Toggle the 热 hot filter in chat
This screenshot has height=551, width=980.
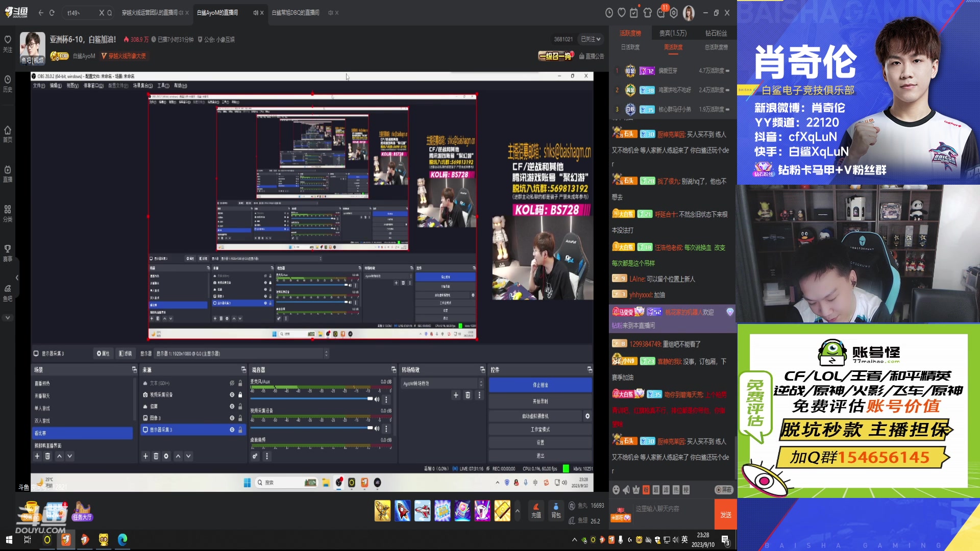point(676,490)
